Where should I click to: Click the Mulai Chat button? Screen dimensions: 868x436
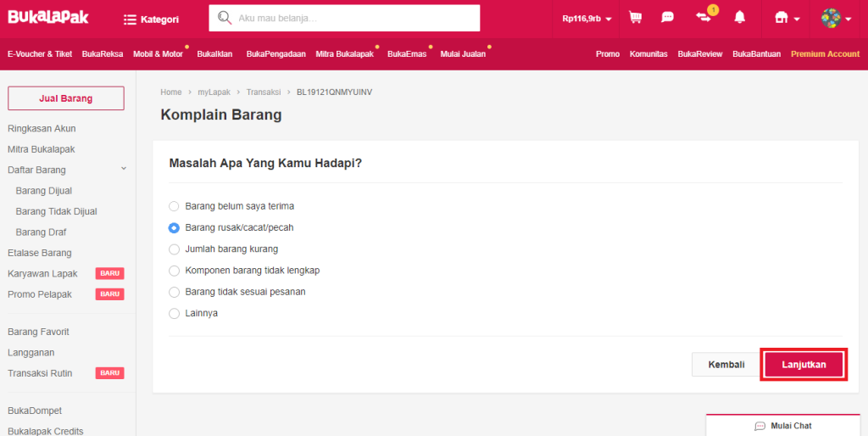[782, 426]
